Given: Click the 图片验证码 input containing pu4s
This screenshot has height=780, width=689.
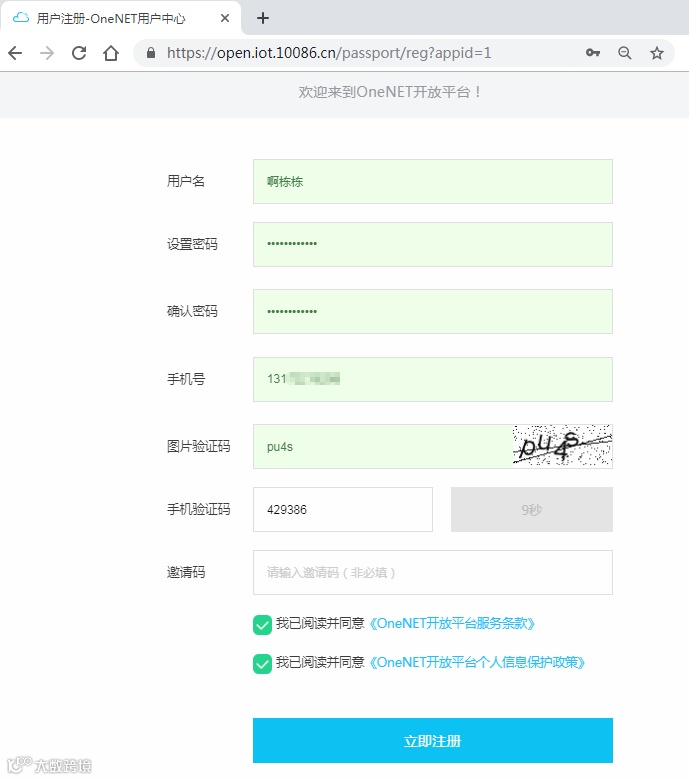Looking at the screenshot, I should pos(383,446).
